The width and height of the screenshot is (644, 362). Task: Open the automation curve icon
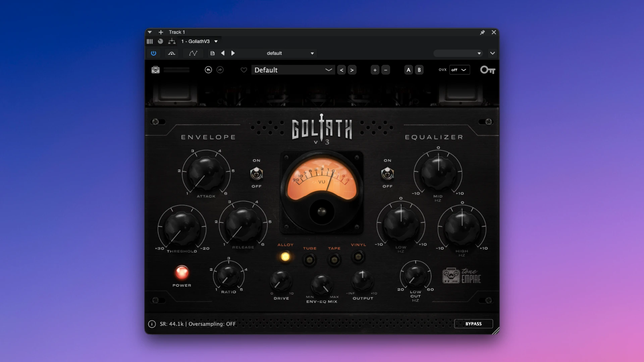click(193, 53)
